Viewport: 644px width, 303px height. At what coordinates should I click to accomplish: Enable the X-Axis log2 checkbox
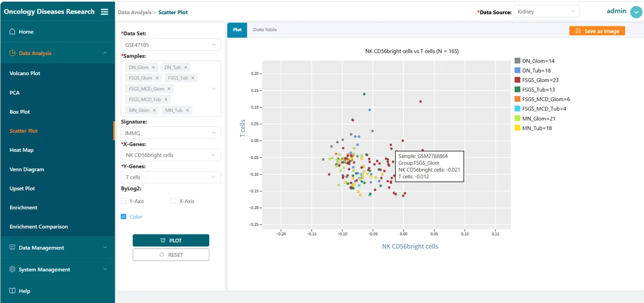pyautogui.click(x=173, y=201)
